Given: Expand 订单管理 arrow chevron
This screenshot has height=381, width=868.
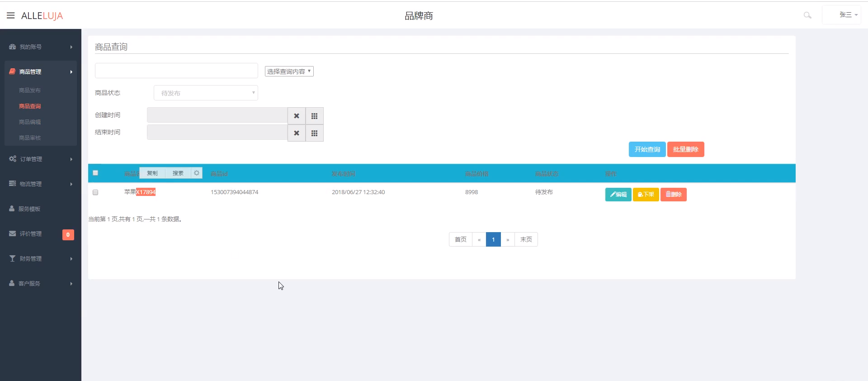Looking at the screenshot, I should [71, 159].
